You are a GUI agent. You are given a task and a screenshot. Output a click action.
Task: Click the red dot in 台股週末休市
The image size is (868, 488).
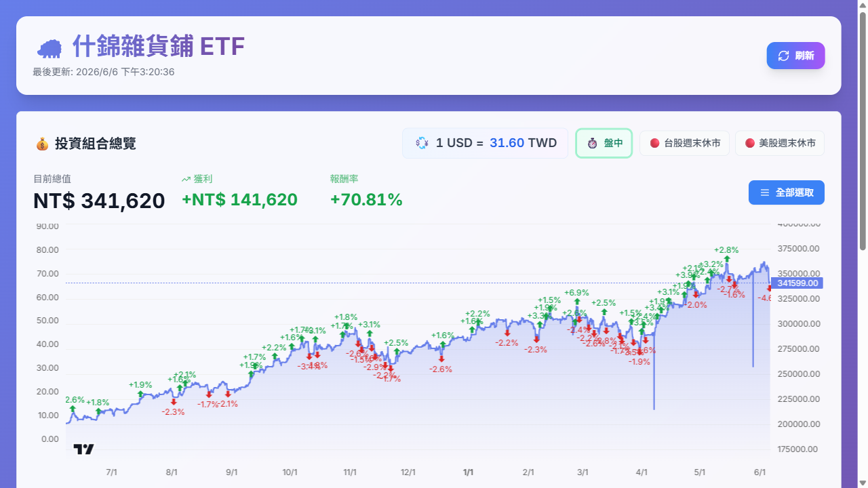[x=654, y=143]
